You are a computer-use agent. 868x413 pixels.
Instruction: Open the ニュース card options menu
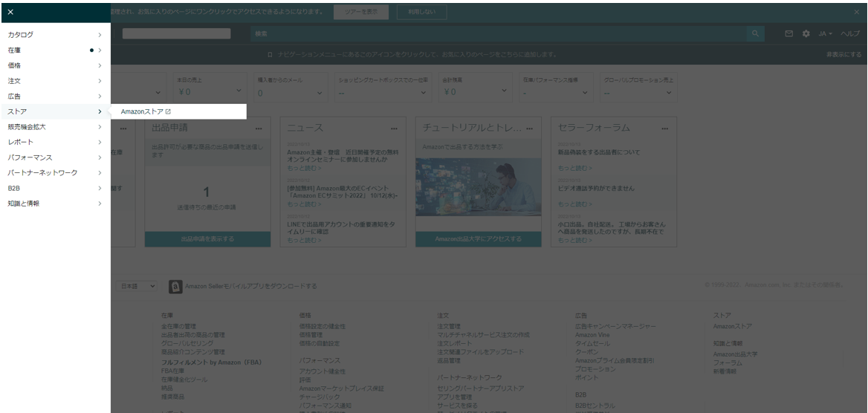tap(394, 129)
